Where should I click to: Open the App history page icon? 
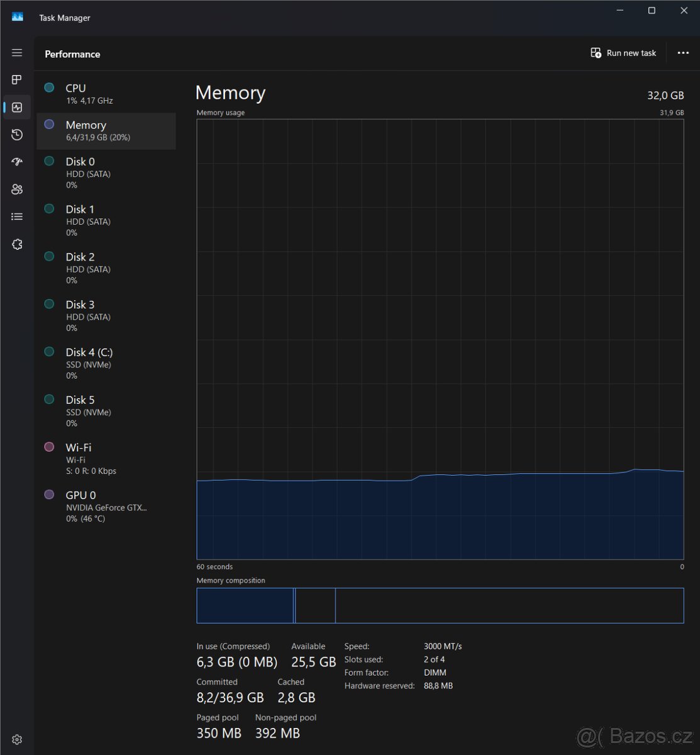point(17,135)
